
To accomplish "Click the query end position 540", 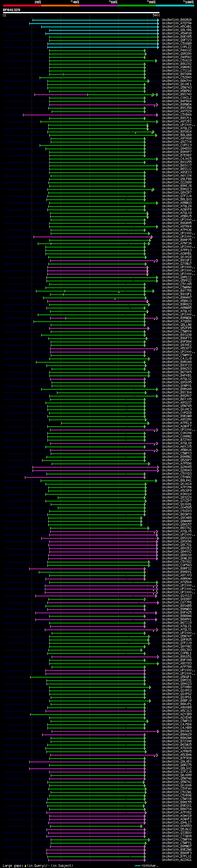I will [155, 15].
